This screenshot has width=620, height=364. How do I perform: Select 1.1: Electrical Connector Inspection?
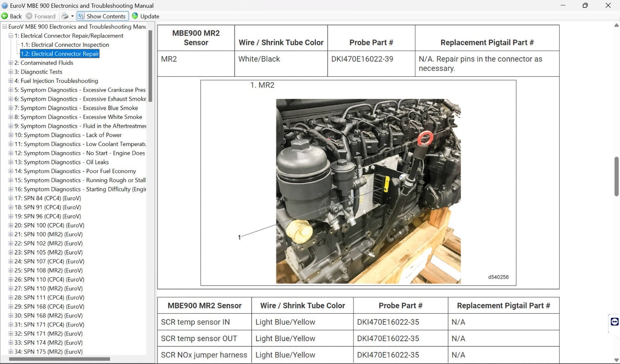coord(65,45)
